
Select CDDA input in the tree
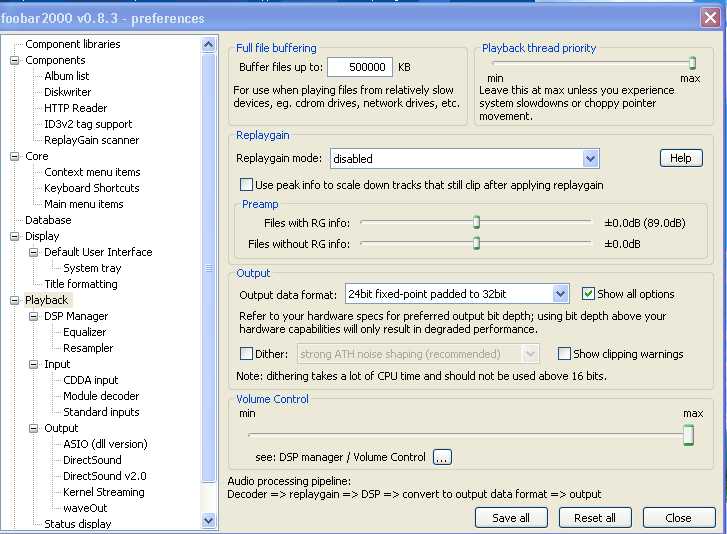[91, 380]
